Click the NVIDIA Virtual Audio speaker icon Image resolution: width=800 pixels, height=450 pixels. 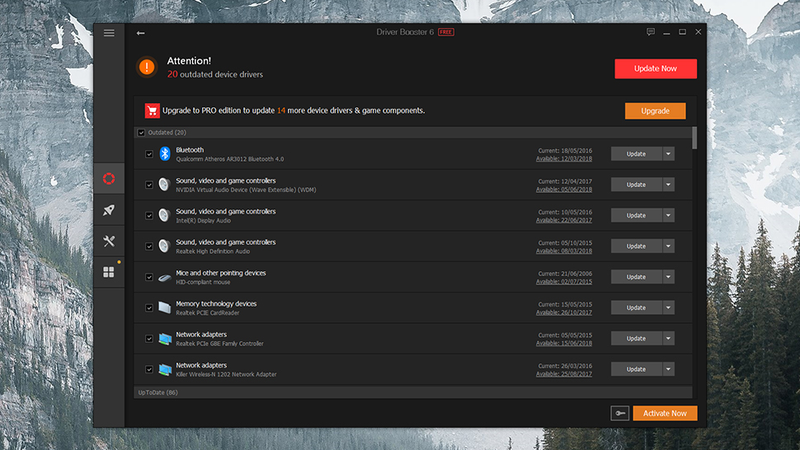tap(164, 185)
